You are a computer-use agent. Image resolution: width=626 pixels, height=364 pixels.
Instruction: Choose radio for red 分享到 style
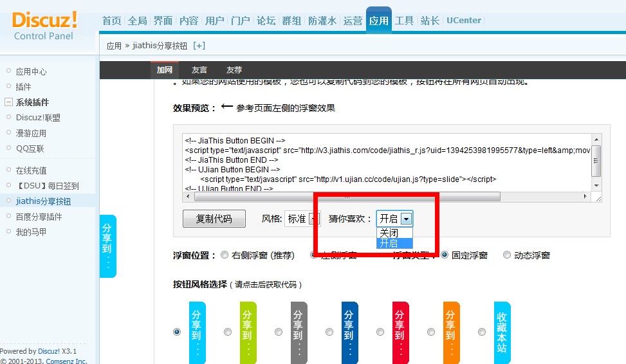click(380, 332)
